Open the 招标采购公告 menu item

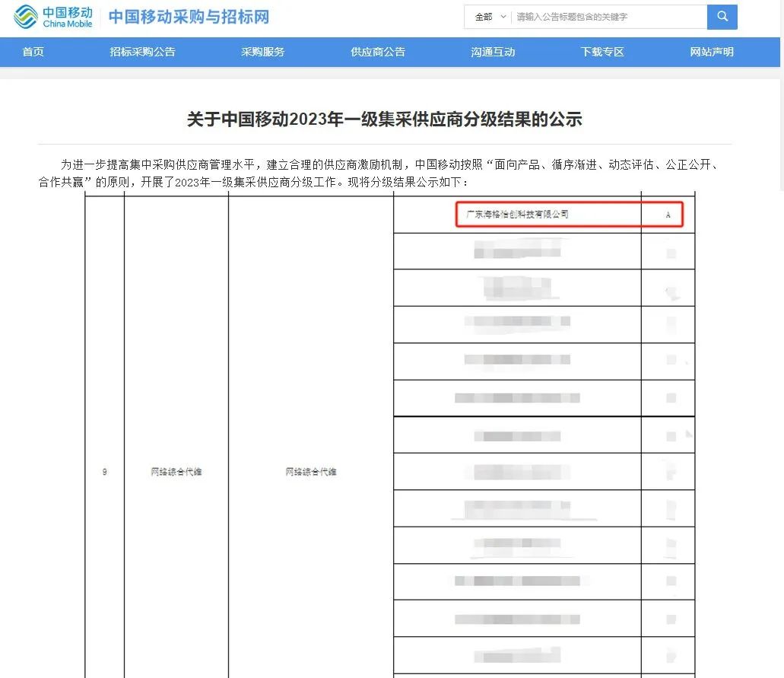click(142, 52)
